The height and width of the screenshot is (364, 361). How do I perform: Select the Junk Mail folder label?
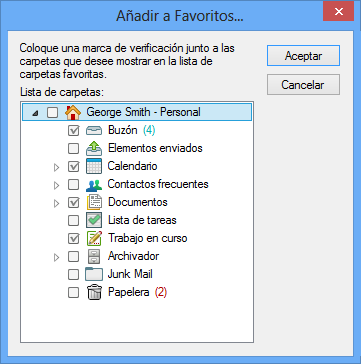pos(130,274)
